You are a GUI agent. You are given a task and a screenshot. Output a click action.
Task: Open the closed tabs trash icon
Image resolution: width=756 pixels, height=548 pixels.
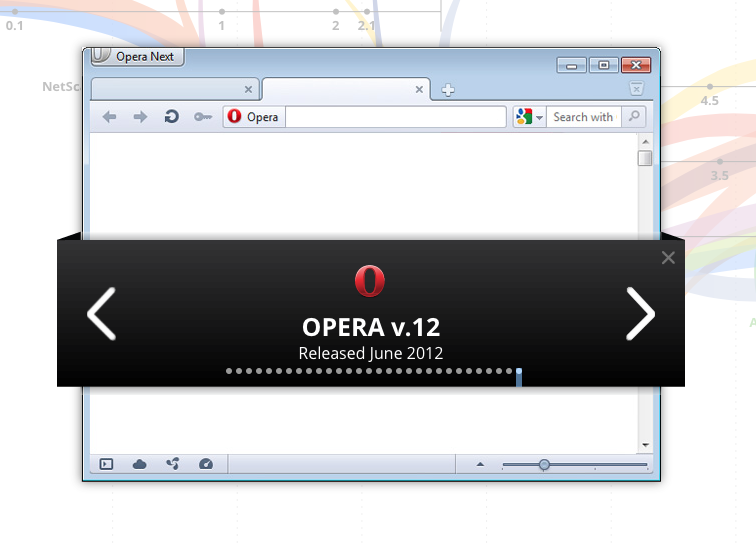[x=636, y=88]
